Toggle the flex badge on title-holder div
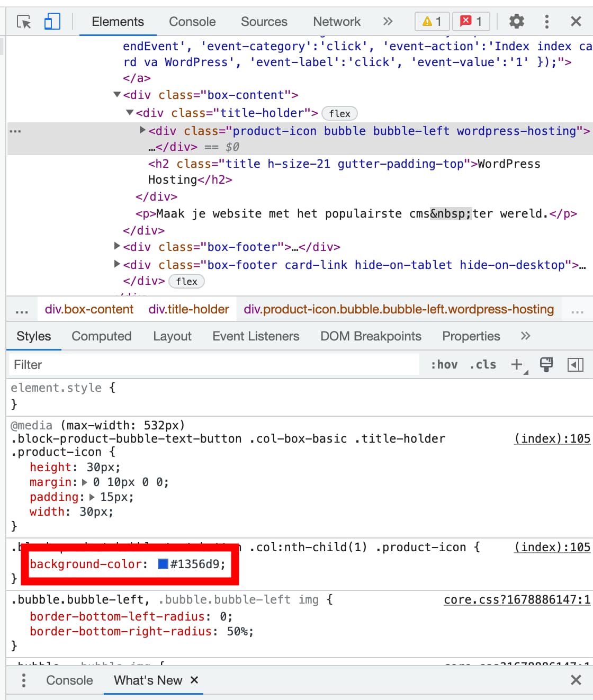This screenshot has width=593, height=700. click(x=339, y=113)
